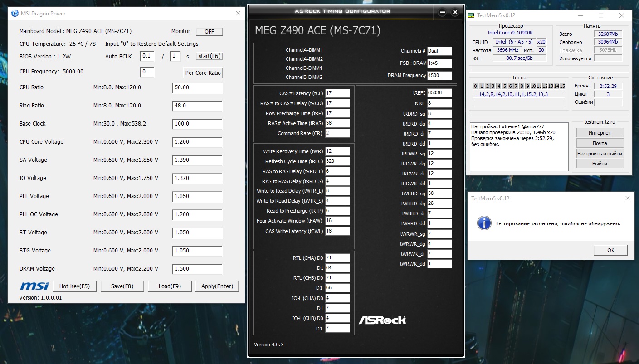Click the CAS Write Latency (tCWL) field
This screenshot has height=364, width=639.
pyautogui.click(x=337, y=231)
